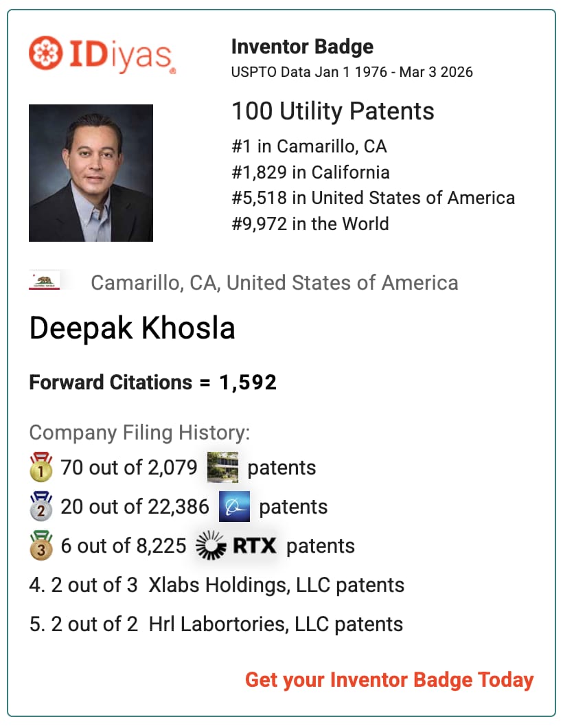This screenshot has height=728, width=563.
Task: Click the Hrl Labortories, LLC patents entry
Action: 216,624
